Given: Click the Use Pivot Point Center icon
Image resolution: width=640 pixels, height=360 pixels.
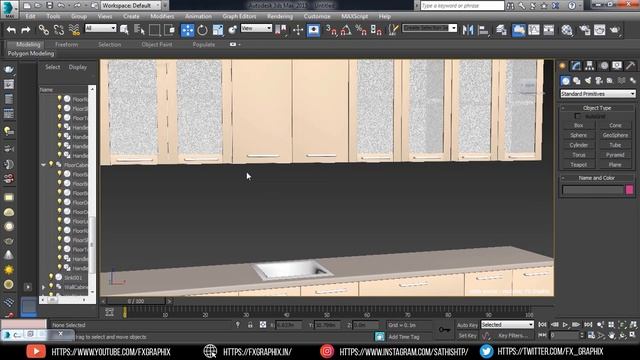Looking at the screenshot, I should (281, 30).
